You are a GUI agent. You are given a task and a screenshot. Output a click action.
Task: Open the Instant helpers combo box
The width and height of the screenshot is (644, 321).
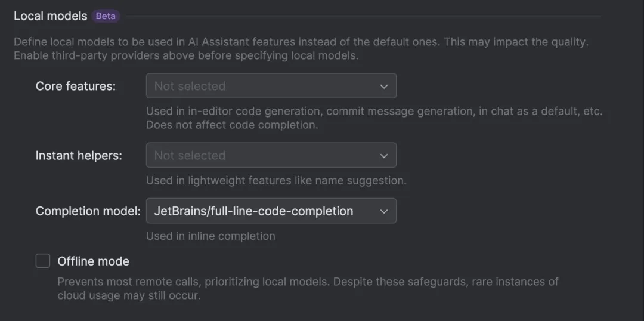click(x=271, y=155)
